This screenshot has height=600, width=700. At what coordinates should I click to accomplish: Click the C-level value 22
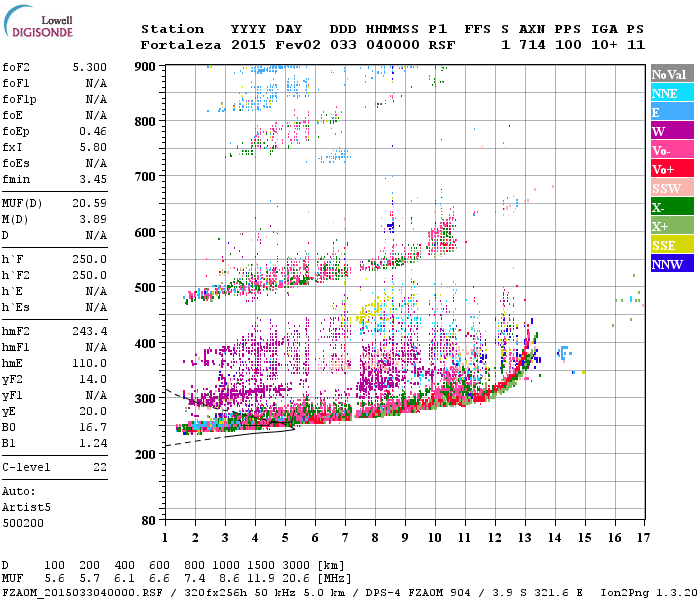pos(100,467)
